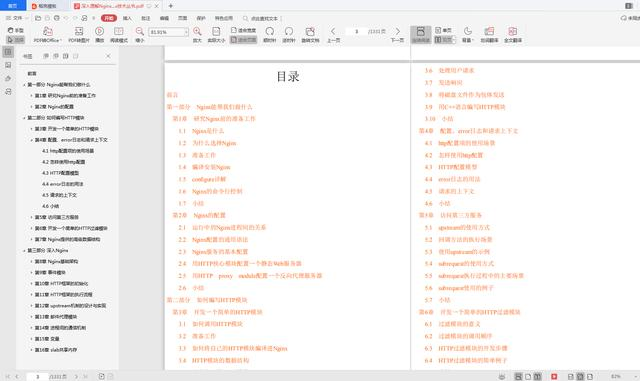This screenshot has height=381, width=640.
Task: Select the Hand (手型) tool
Action: [16, 31]
